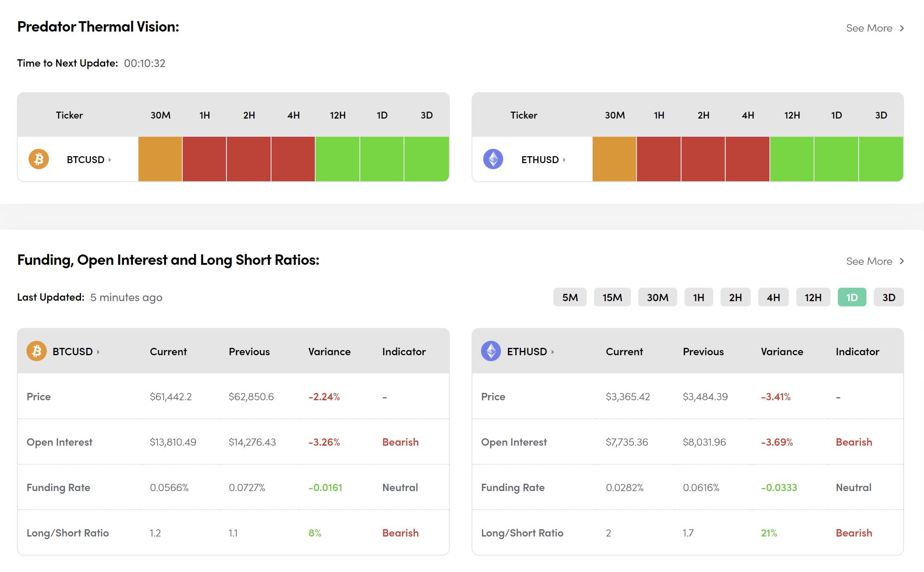The width and height of the screenshot is (924, 572).
Task: Click the Ethereum icon in thermal vision table
Action: tap(493, 159)
